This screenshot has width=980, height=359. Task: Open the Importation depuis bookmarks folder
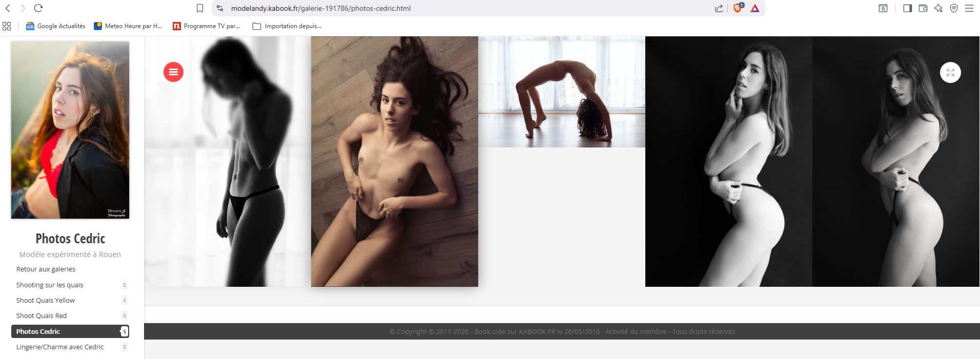pos(287,26)
